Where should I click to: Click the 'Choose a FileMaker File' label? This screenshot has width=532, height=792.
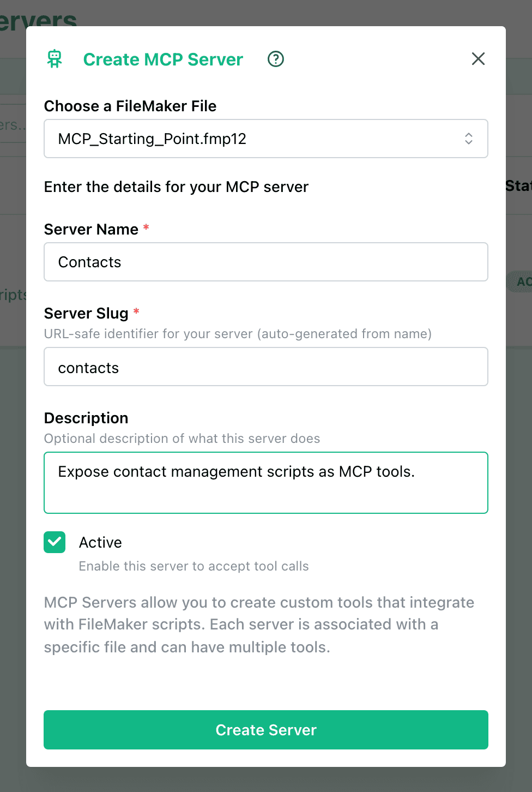click(x=130, y=106)
